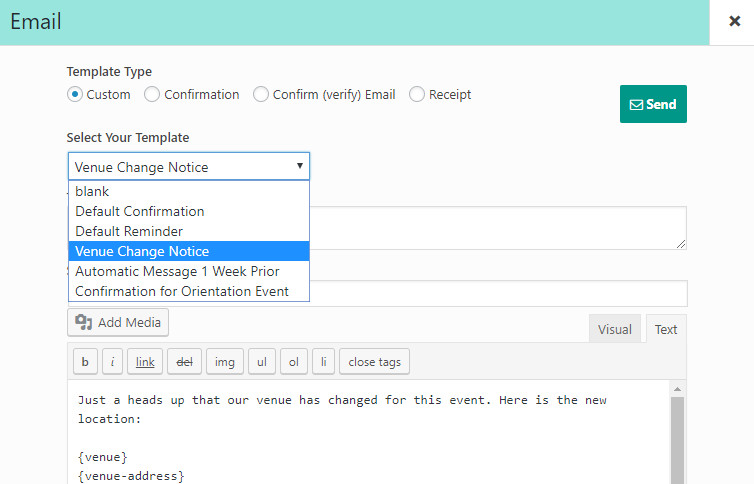Insert an image with the img button
The image size is (754, 484).
click(225, 361)
